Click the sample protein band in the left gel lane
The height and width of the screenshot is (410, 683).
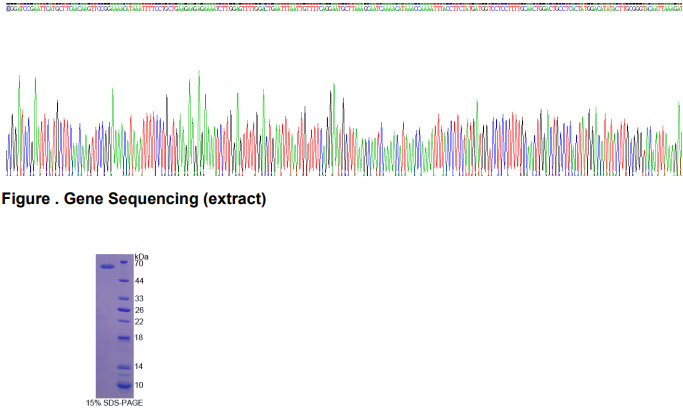pyautogui.click(x=107, y=267)
